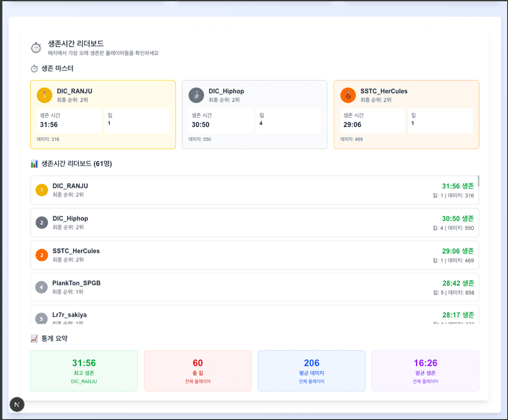
Task: Click the 평균 생존 16:26 summary card
Action: 425,370
